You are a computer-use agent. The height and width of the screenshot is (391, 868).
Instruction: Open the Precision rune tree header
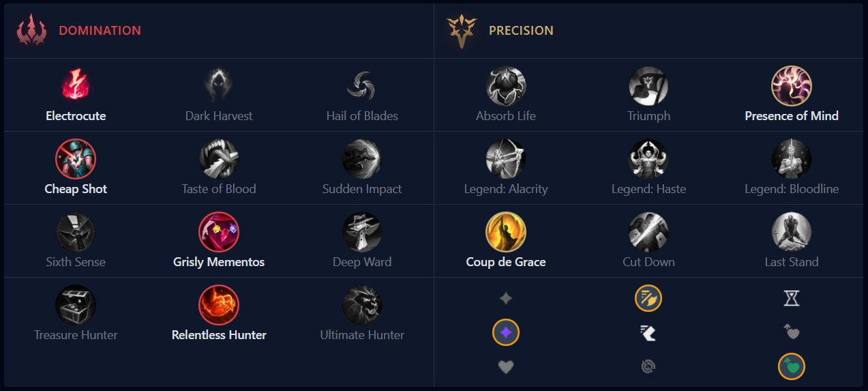tap(520, 31)
